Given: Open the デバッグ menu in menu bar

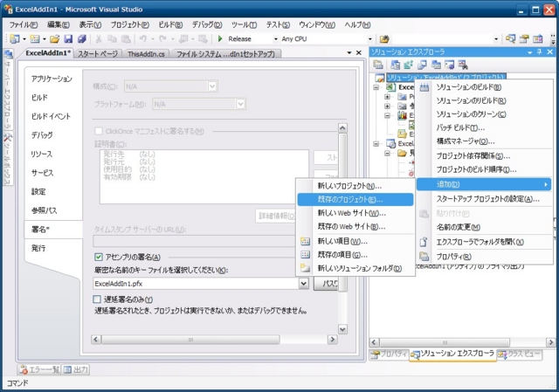Looking at the screenshot, I should (x=207, y=25).
